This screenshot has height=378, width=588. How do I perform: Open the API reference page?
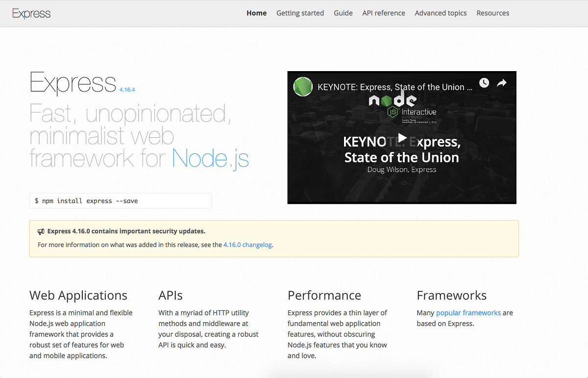(384, 13)
